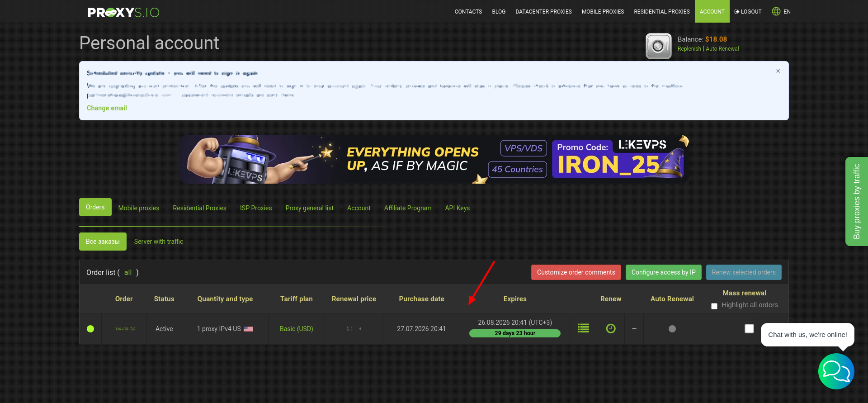
Task: Switch to Server with traffic
Action: (x=159, y=242)
